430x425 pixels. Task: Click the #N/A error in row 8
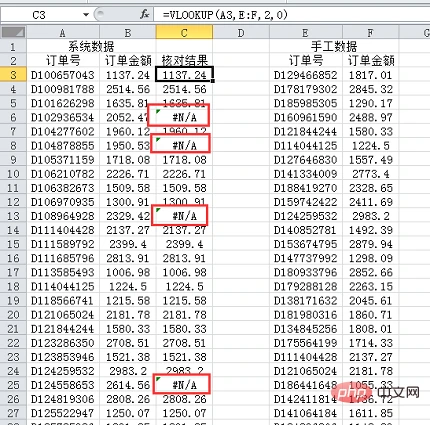184,146
